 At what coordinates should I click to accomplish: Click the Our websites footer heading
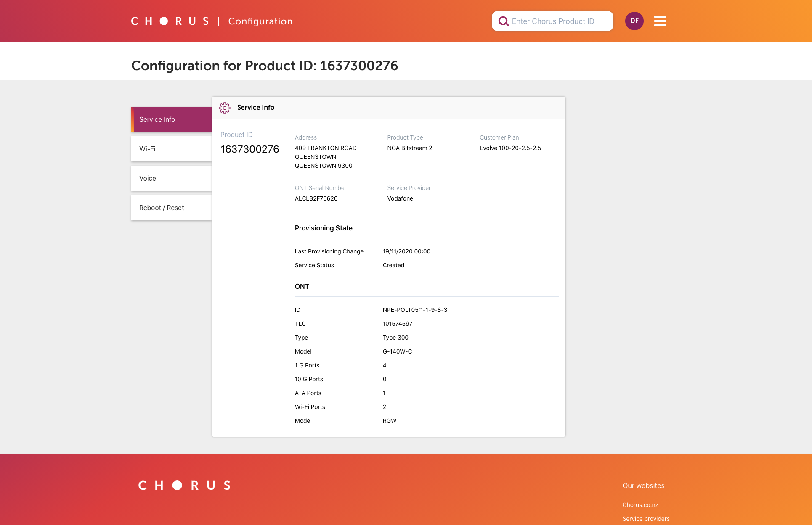[x=643, y=485]
